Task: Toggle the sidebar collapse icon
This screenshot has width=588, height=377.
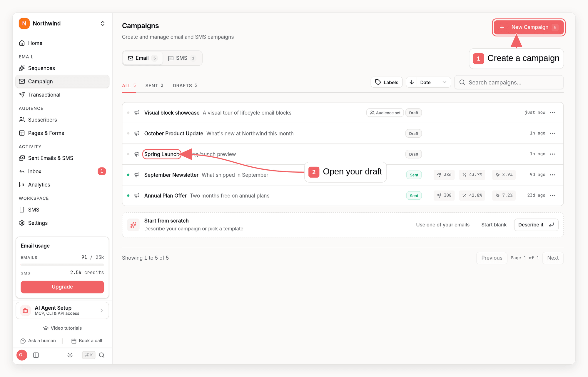Action: [36, 355]
